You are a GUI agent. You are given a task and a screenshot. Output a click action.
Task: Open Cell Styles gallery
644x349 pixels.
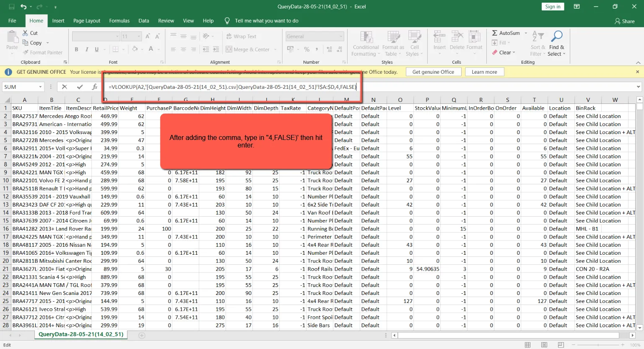414,43
